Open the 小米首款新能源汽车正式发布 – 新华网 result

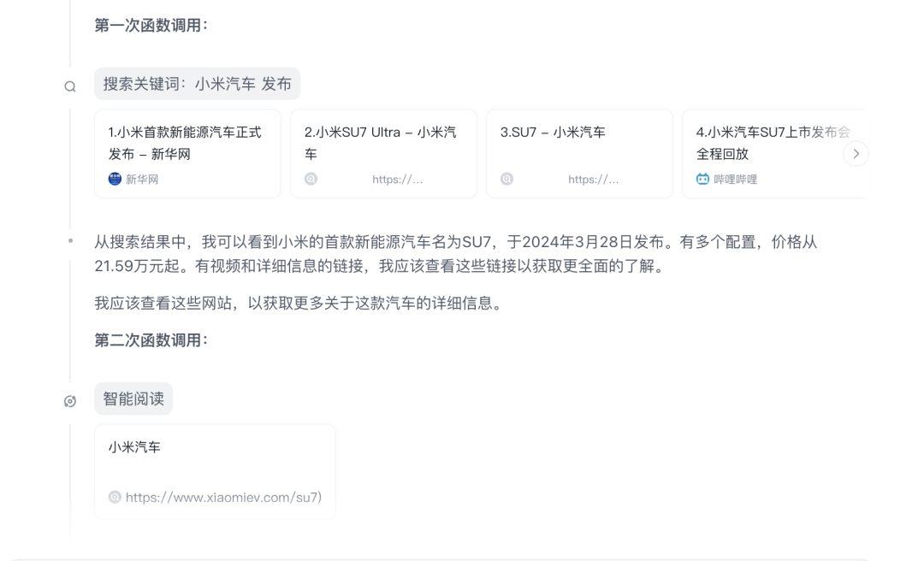coord(188,154)
